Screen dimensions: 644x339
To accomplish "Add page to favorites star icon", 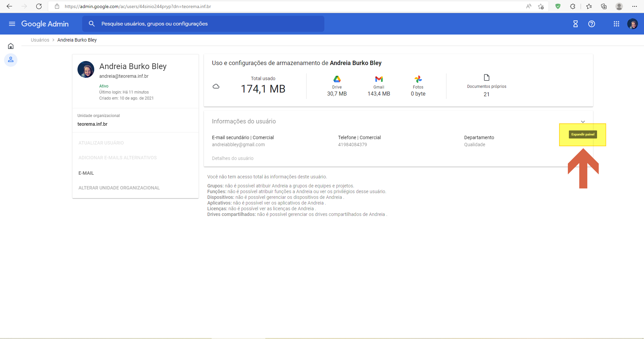I will pos(541,6).
